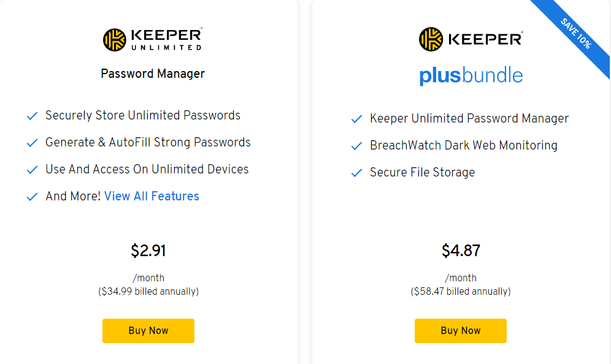Click the plusbundle heading text
This screenshot has height=364, width=611.
coord(471,75)
